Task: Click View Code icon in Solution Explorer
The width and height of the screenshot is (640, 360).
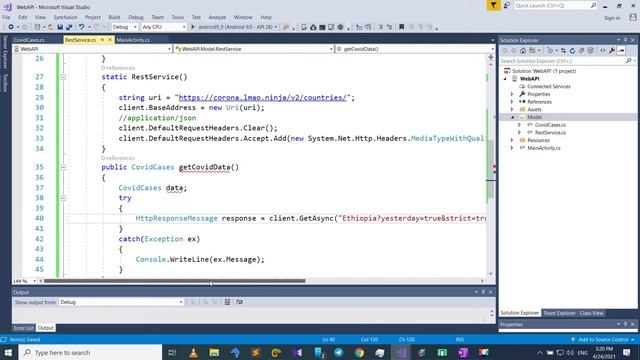Action: [x=603, y=51]
